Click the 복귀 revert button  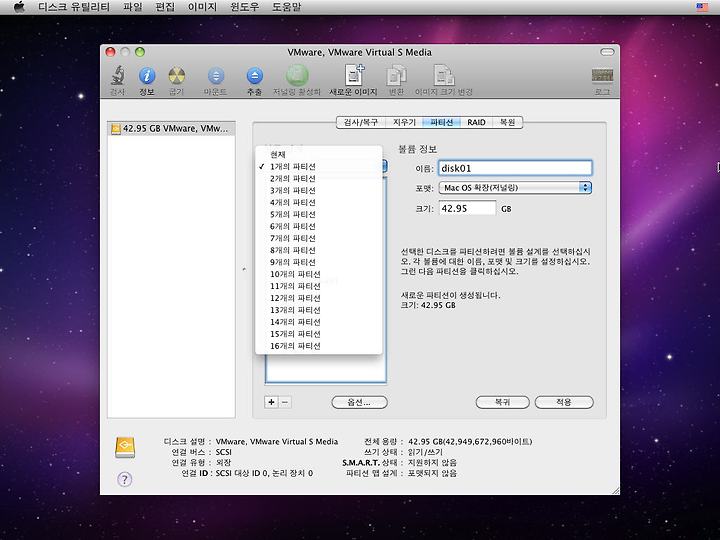point(502,402)
